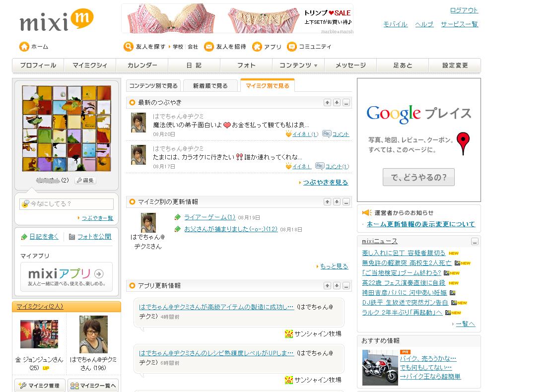
Task: Open the アプリ puzzle icon
Action: 257,47
